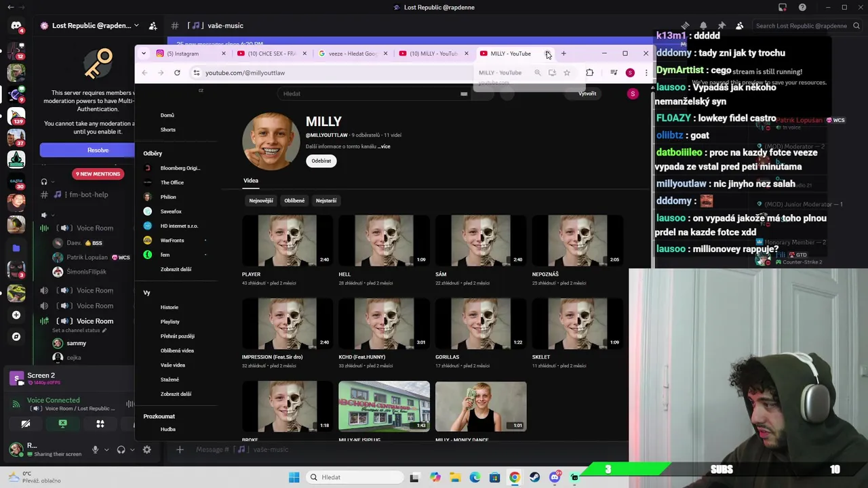This screenshot has height=488, width=868.
Task: Open fm-bot-help Discord channel
Action: coord(89,195)
